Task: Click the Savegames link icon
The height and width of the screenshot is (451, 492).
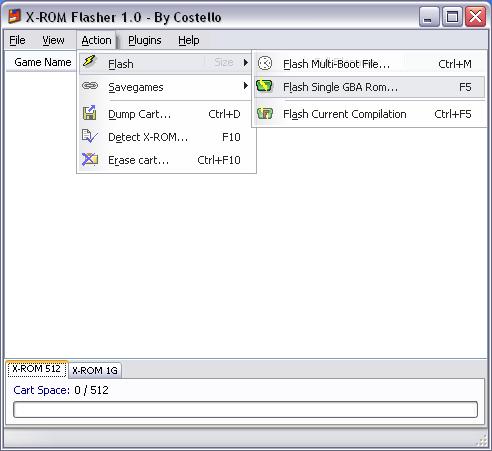Action: tap(90, 86)
